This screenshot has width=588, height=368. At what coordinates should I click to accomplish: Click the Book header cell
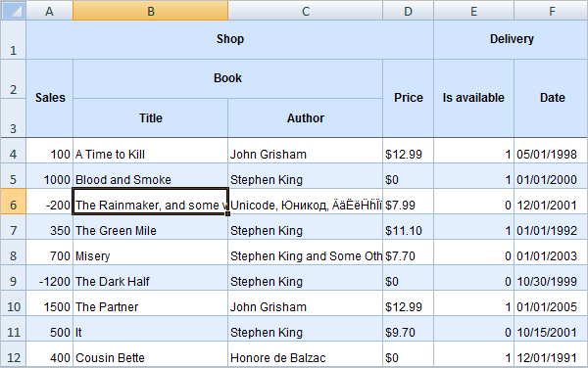coord(227,78)
